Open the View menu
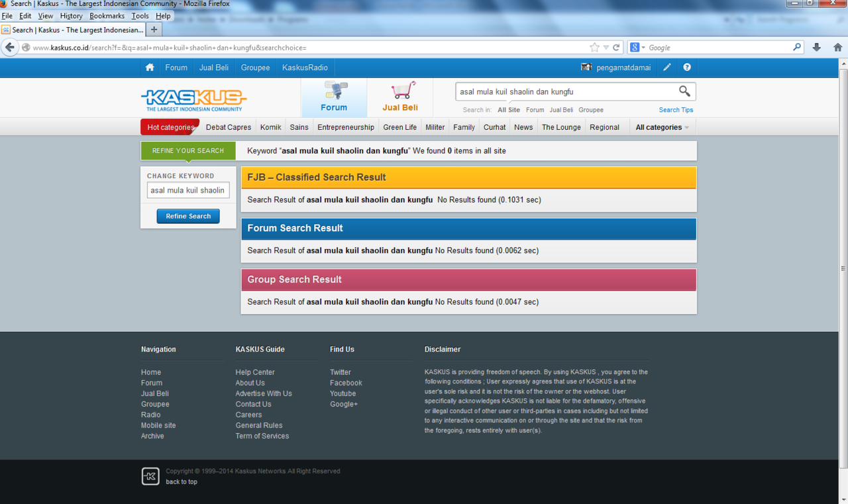The image size is (848, 504). pyautogui.click(x=46, y=16)
